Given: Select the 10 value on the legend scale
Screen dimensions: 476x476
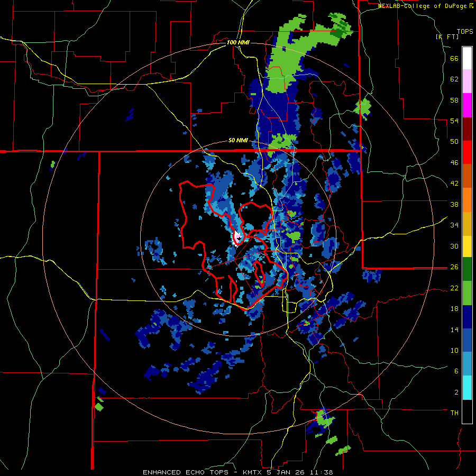Looking at the screenshot, I should (454, 350).
